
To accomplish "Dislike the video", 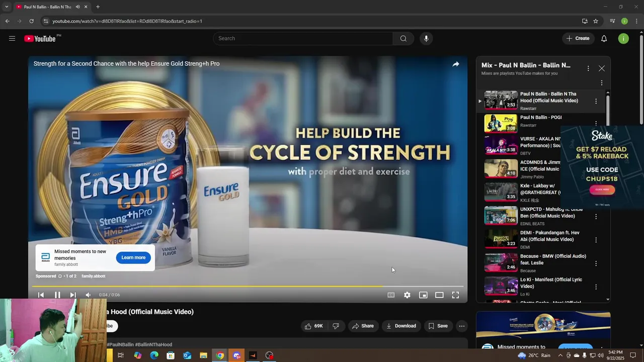I will 336,326.
